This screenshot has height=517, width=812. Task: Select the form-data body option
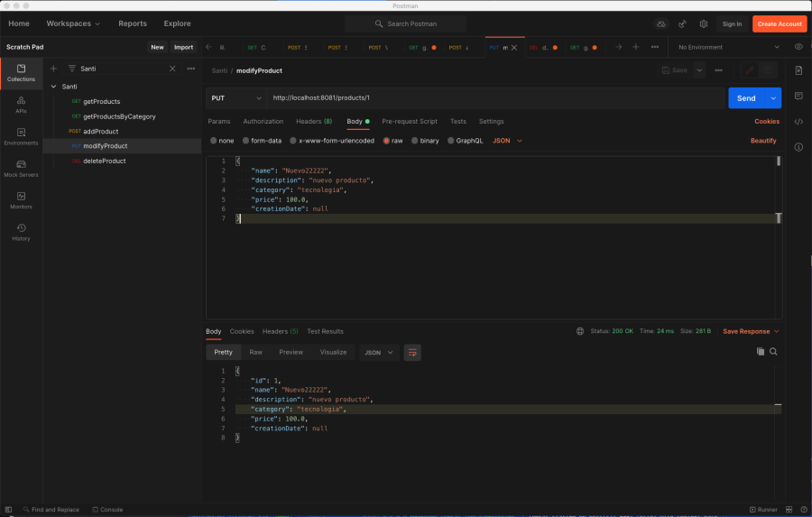pyautogui.click(x=246, y=141)
